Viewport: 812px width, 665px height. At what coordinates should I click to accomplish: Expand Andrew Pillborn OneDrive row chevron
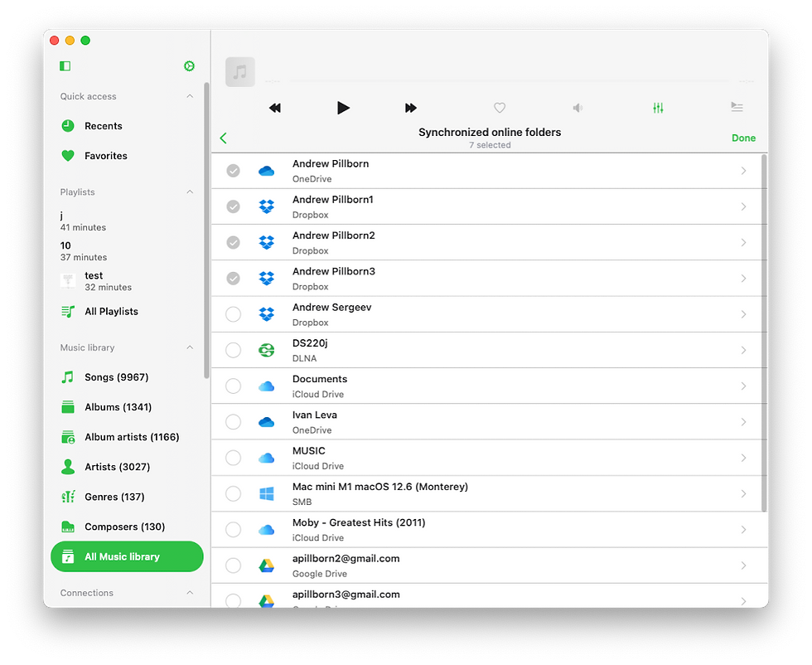click(x=744, y=171)
